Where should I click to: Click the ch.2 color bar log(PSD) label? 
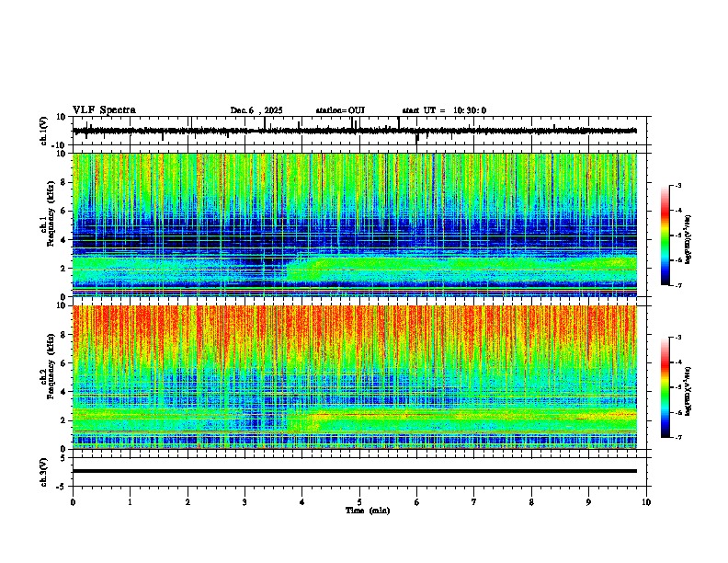688,391
